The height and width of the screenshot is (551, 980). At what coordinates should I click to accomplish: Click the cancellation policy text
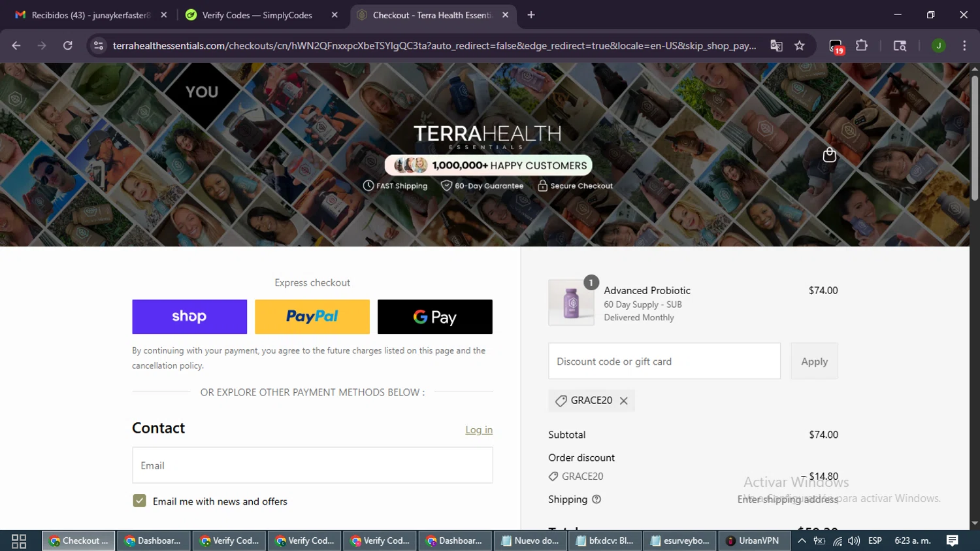[x=167, y=366]
